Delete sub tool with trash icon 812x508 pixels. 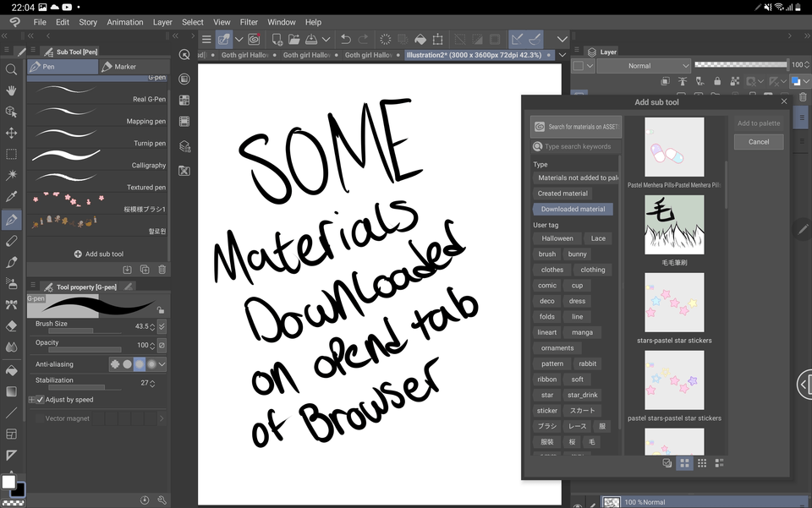click(162, 270)
